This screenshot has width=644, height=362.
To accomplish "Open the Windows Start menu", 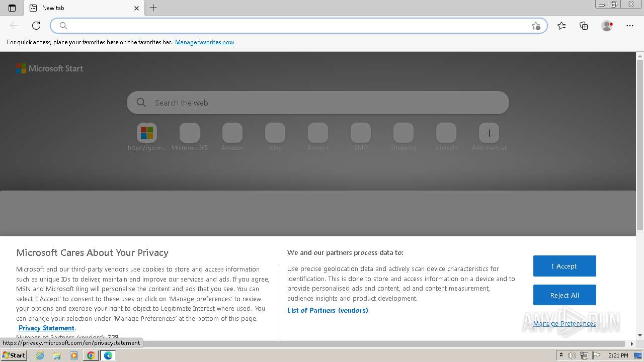I will click(14, 355).
